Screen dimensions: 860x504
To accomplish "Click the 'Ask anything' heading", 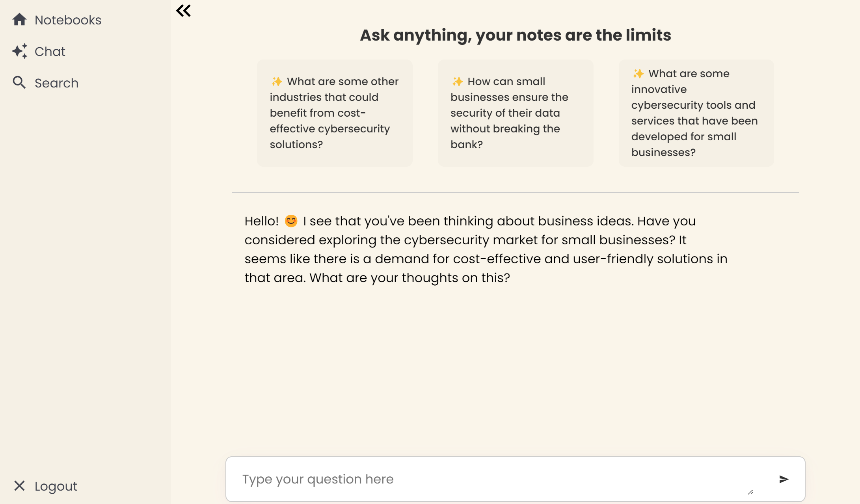I will click(x=515, y=35).
